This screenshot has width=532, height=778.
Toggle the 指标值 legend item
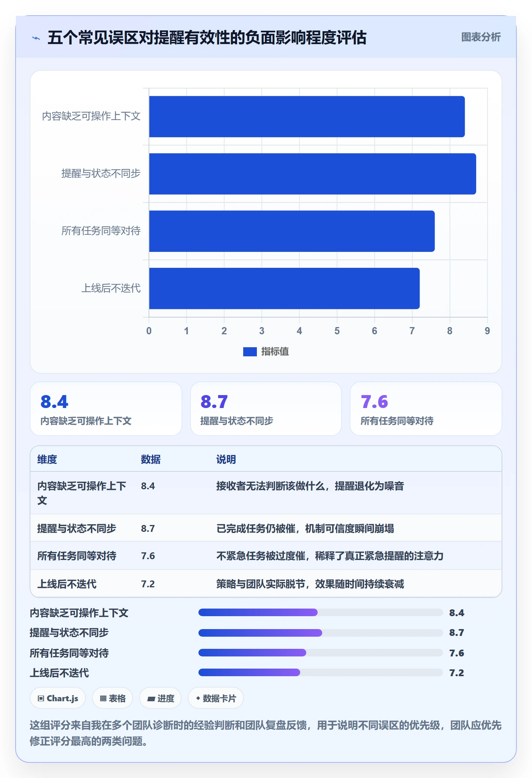[x=266, y=352]
